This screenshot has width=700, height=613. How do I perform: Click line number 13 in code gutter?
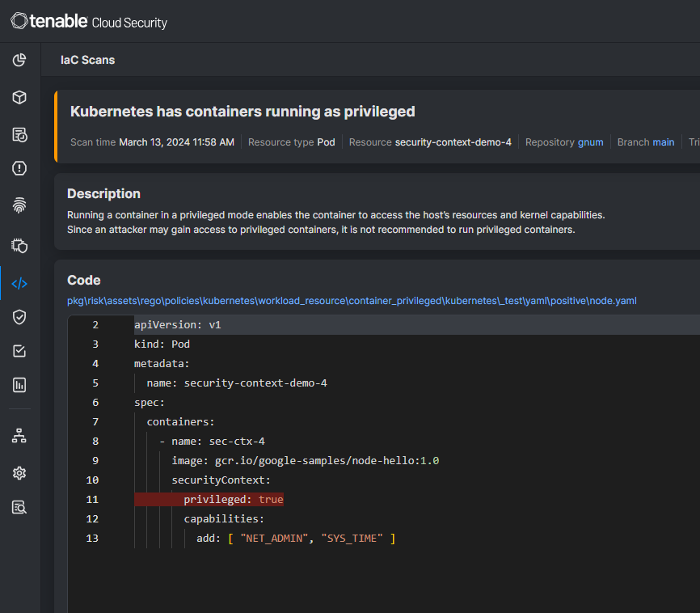pos(92,538)
